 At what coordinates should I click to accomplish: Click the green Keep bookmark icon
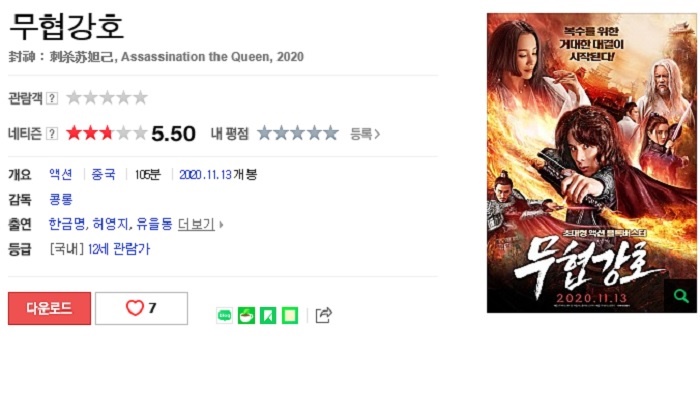point(268,316)
